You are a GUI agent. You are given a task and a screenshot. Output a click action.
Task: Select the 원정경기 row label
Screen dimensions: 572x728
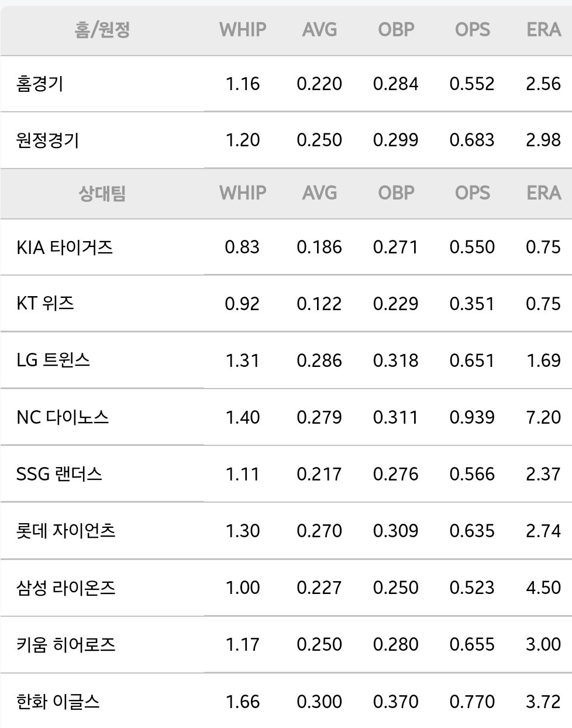pyautogui.click(x=47, y=140)
